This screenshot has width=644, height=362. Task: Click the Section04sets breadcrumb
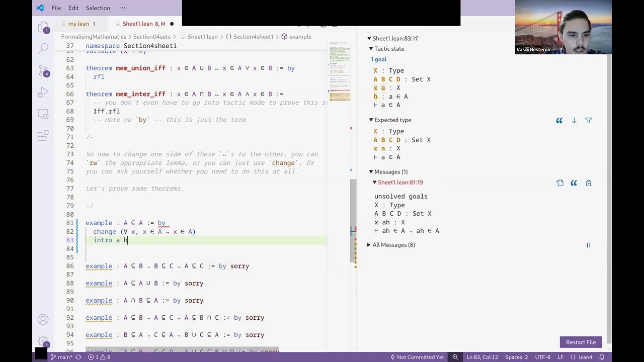pyautogui.click(x=152, y=37)
